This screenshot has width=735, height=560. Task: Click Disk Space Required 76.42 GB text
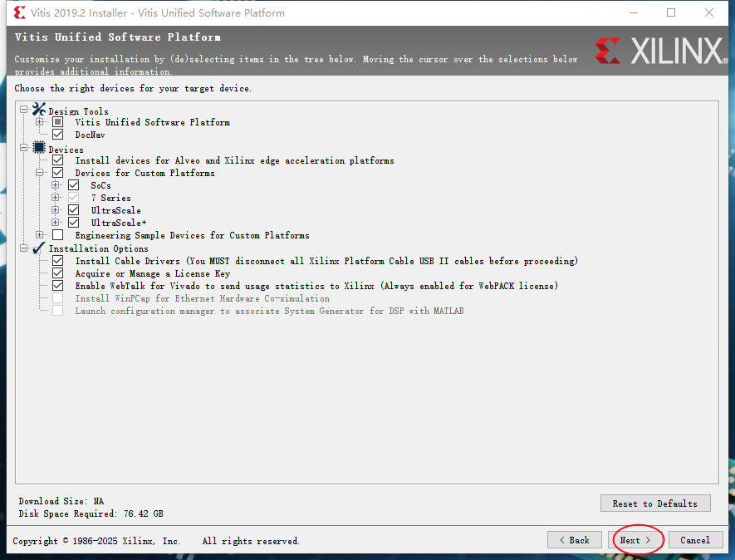point(91,513)
